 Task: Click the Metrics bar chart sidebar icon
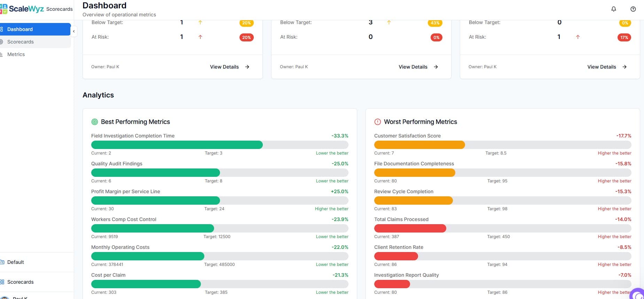2,54
